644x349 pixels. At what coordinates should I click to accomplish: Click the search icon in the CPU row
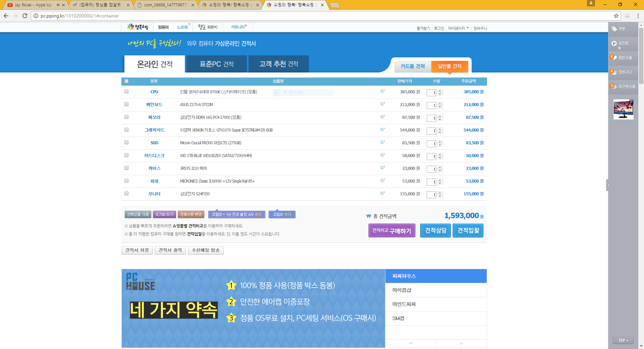(382, 91)
